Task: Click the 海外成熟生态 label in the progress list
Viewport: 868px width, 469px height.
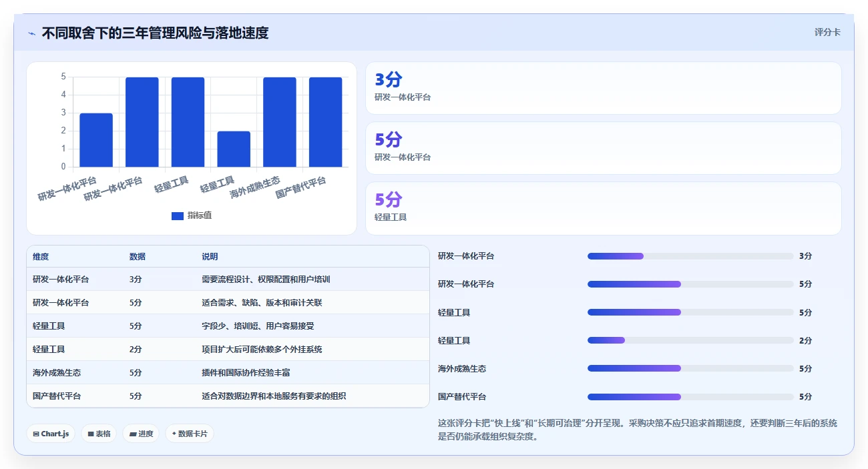Action: click(x=462, y=369)
